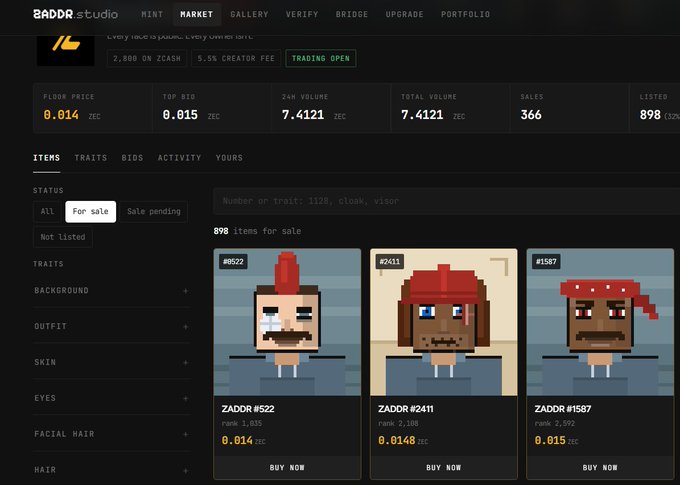Select the For sale status filter
The width and height of the screenshot is (680, 485).
pyautogui.click(x=91, y=212)
